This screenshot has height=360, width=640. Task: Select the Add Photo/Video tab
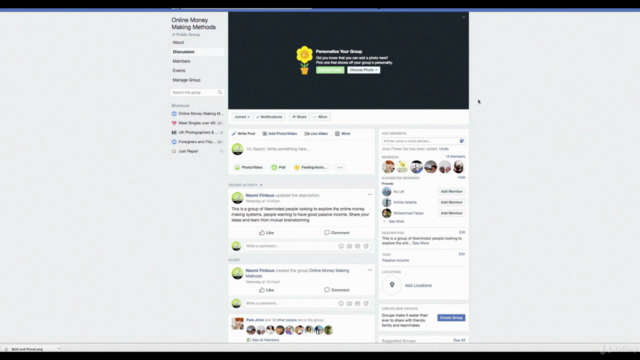(280, 133)
